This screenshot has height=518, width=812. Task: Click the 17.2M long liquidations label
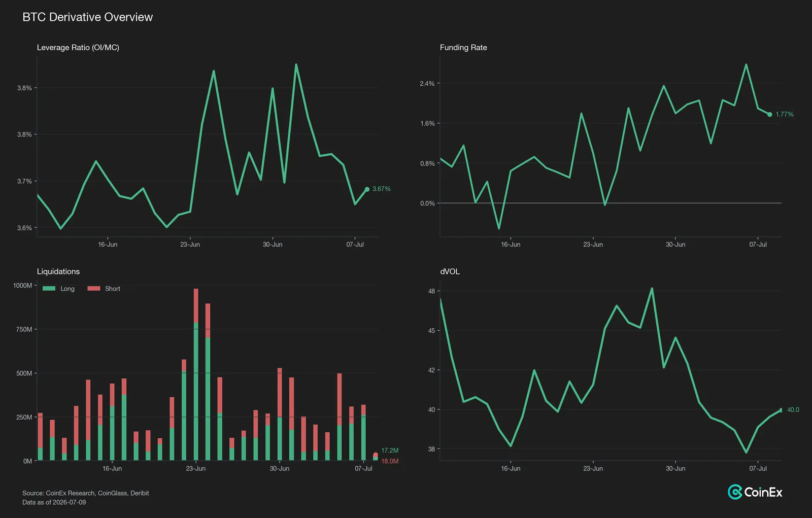[x=390, y=451]
